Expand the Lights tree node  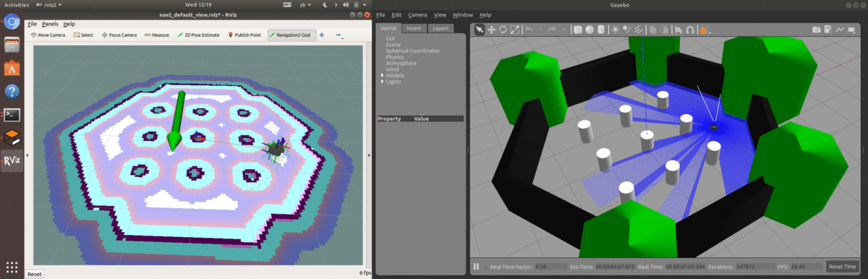[x=383, y=82]
